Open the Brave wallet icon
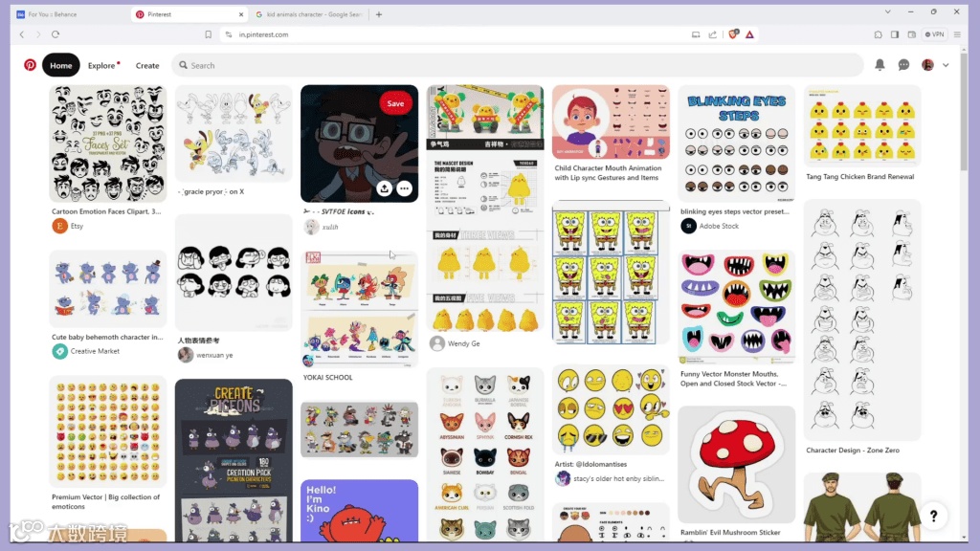 [912, 34]
